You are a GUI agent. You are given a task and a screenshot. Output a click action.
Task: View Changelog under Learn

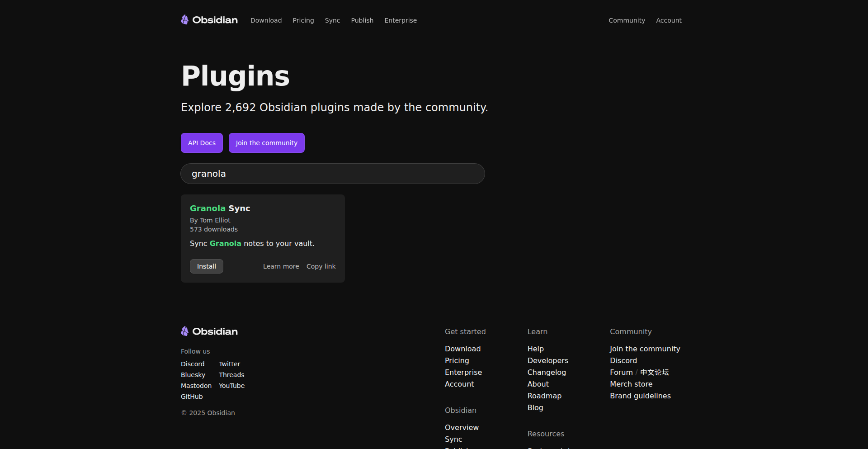pos(547,372)
